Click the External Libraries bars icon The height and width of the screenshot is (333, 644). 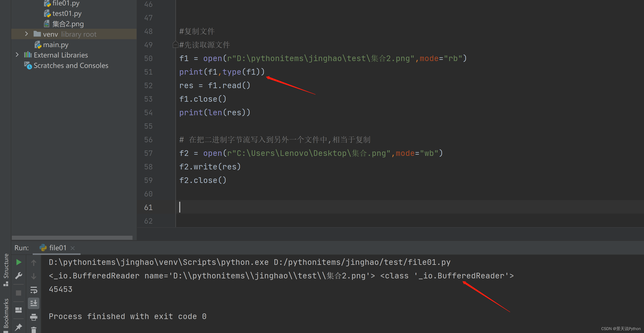coord(28,55)
